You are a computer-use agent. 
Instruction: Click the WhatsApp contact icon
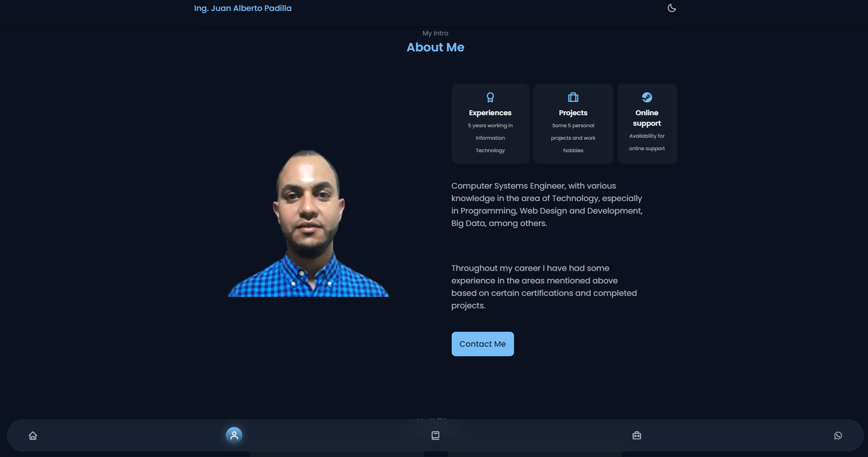pyautogui.click(x=838, y=436)
